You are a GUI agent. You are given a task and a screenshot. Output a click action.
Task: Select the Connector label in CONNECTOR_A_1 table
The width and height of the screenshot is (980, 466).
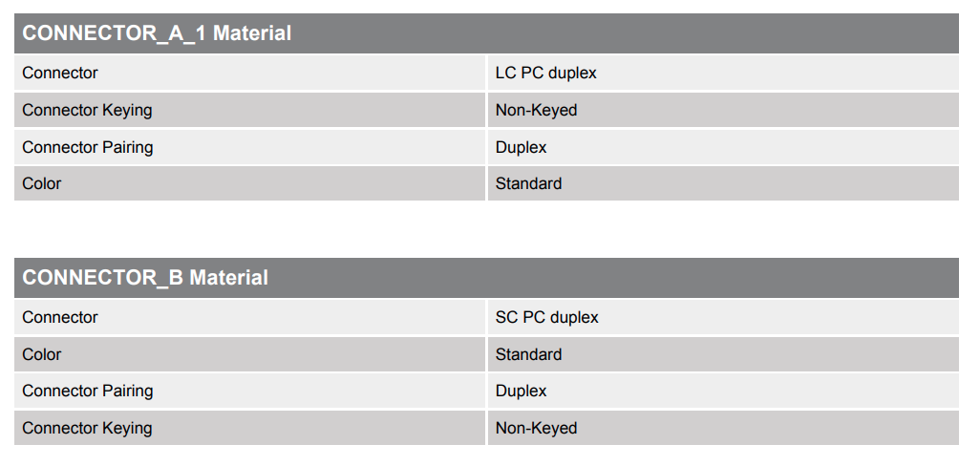click(60, 73)
